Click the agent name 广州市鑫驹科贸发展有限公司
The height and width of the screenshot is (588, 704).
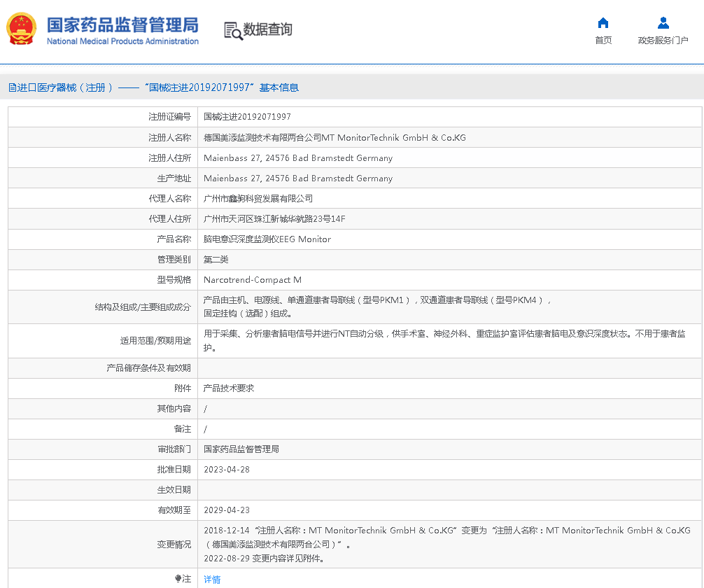tap(258, 199)
